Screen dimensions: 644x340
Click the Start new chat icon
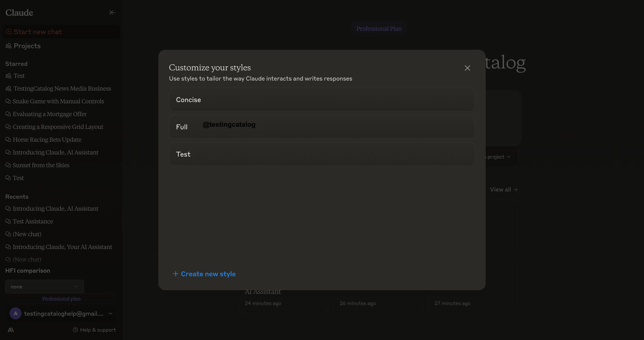pyautogui.click(x=9, y=32)
